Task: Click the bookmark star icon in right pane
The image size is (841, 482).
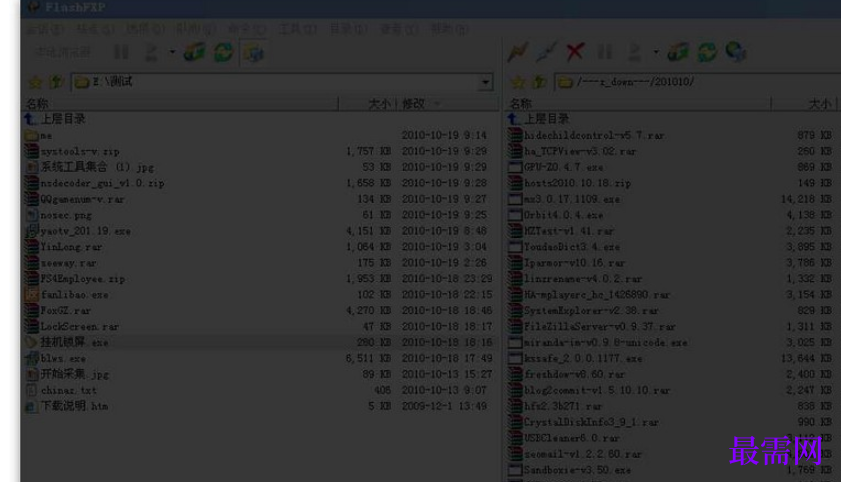Action: [x=518, y=82]
